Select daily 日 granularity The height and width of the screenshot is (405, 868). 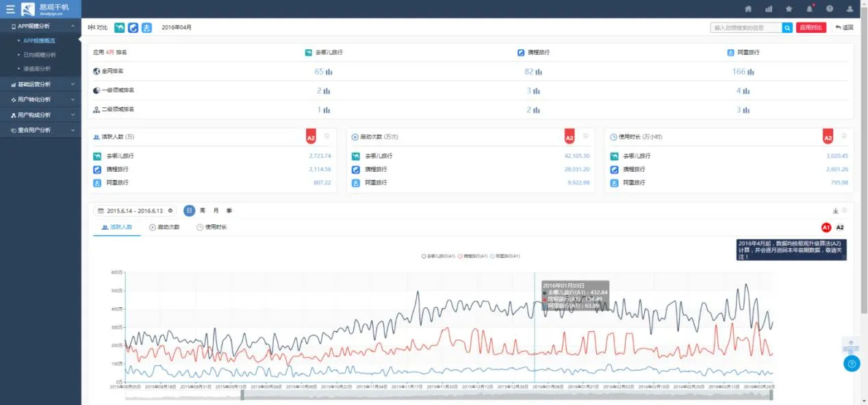(189, 211)
